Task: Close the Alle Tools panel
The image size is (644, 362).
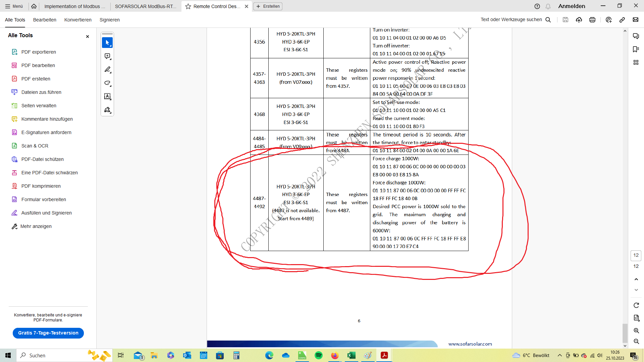Action: click(88, 37)
